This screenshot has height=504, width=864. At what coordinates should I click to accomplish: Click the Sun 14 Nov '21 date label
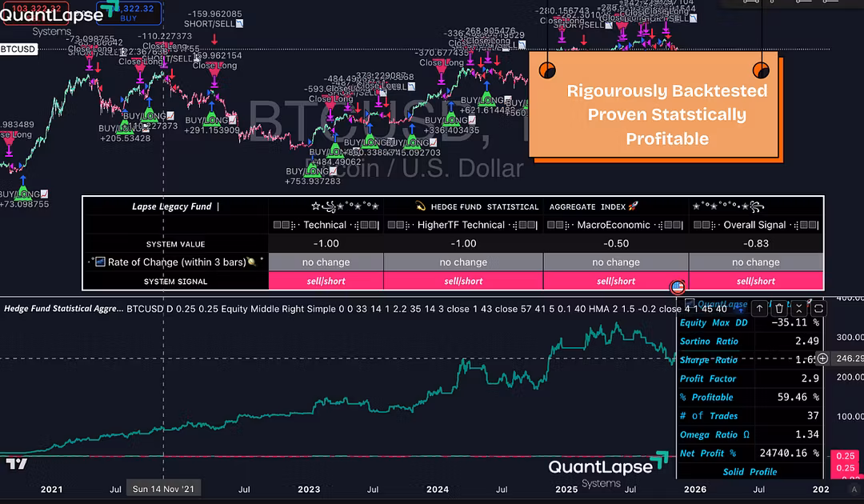[164, 489]
